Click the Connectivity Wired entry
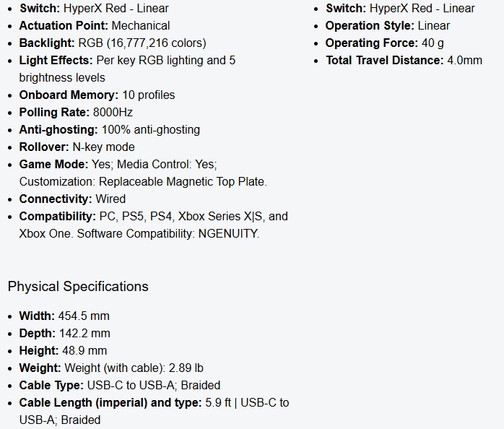This screenshot has width=504, height=429. coord(72,199)
